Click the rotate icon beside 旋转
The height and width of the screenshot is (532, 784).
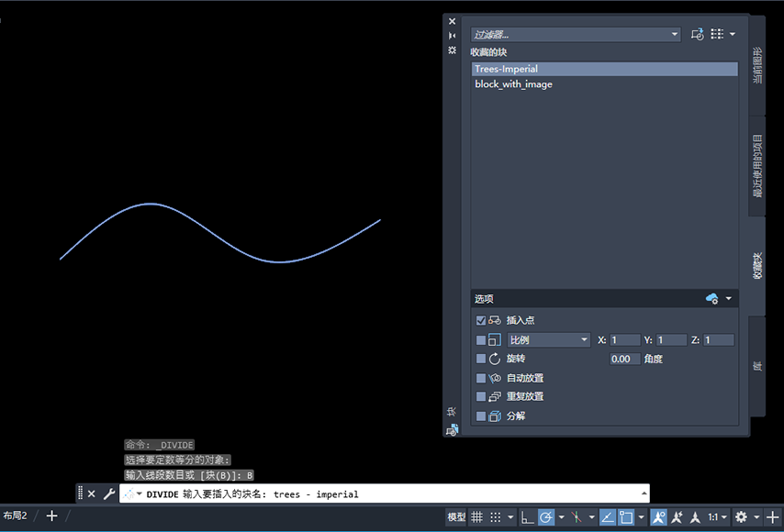point(495,359)
